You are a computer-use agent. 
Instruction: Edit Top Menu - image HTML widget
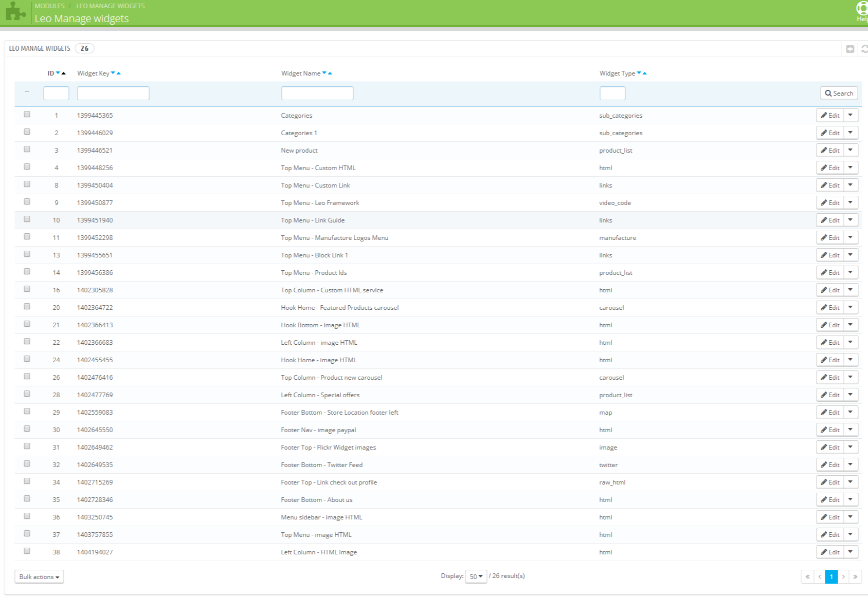coord(830,534)
